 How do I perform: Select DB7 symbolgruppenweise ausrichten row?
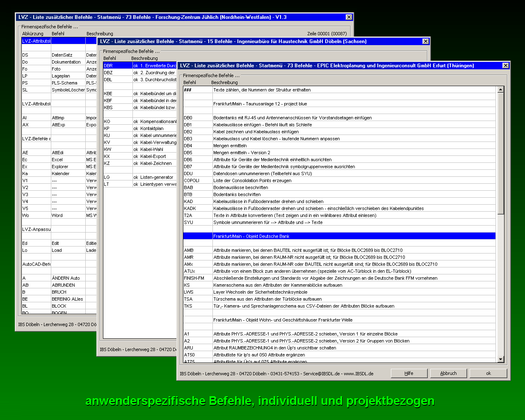[339, 167]
